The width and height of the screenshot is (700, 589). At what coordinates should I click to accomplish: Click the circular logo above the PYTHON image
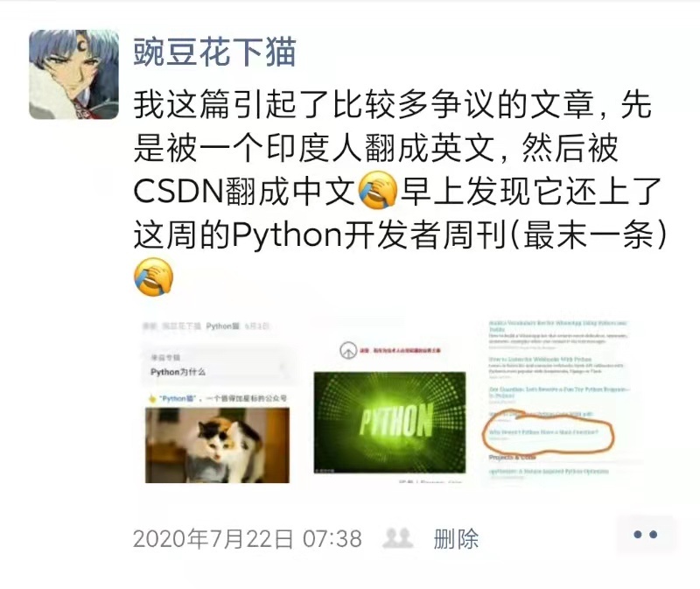point(347,351)
